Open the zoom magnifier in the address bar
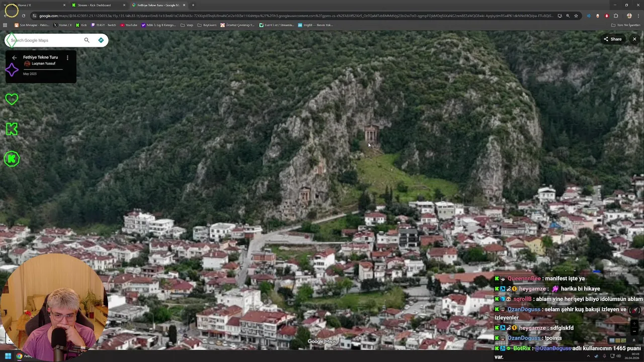The height and width of the screenshot is (362, 644). (x=568, y=16)
